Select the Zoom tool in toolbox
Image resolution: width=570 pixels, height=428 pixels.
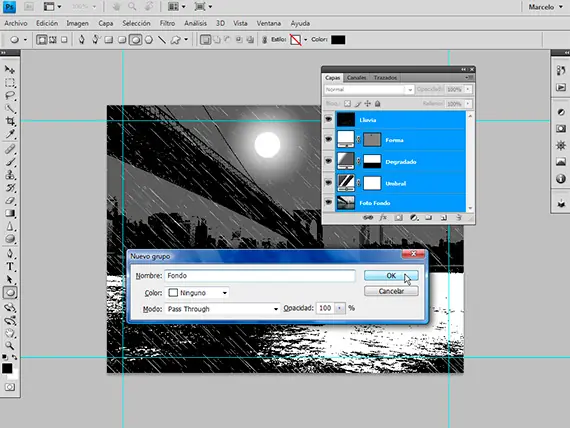[x=10, y=346]
